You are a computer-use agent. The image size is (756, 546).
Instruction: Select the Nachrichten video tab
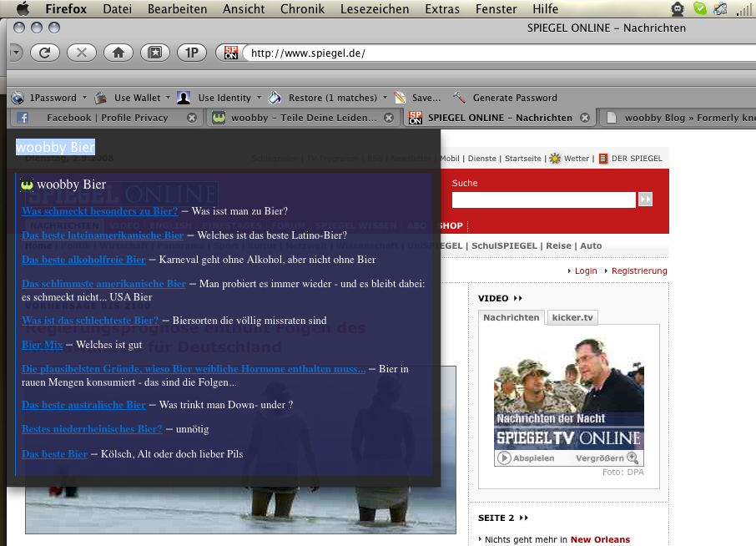click(511, 317)
